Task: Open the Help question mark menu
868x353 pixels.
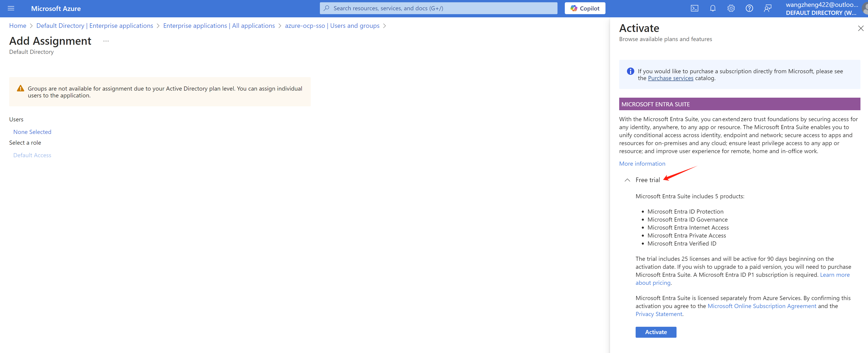Action: (x=749, y=8)
